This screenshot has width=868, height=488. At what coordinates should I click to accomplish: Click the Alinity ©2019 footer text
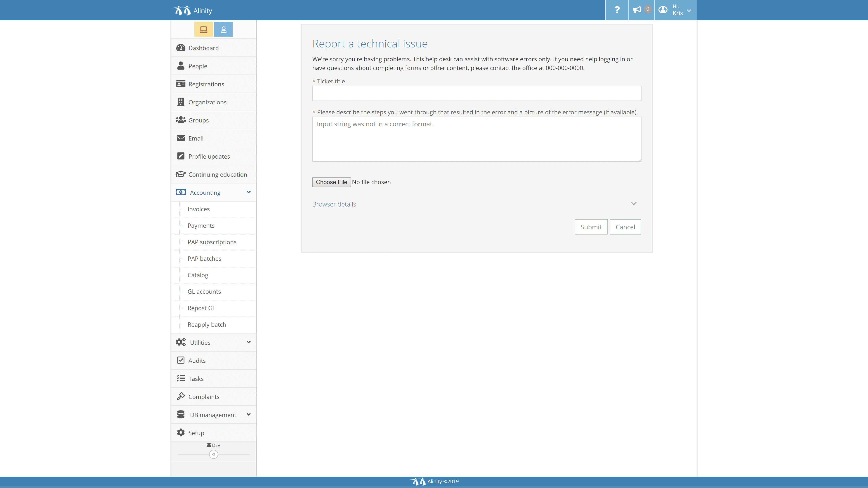pos(443,482)
